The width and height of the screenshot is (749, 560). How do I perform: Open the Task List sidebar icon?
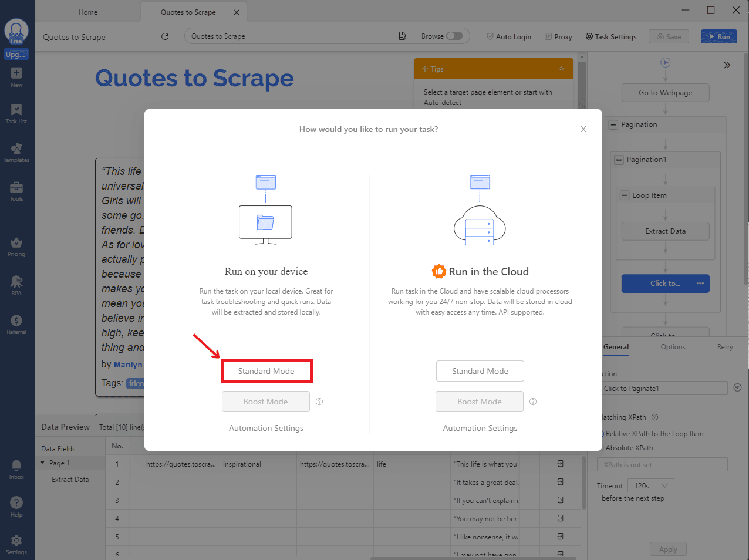click(x=16, y=113)
